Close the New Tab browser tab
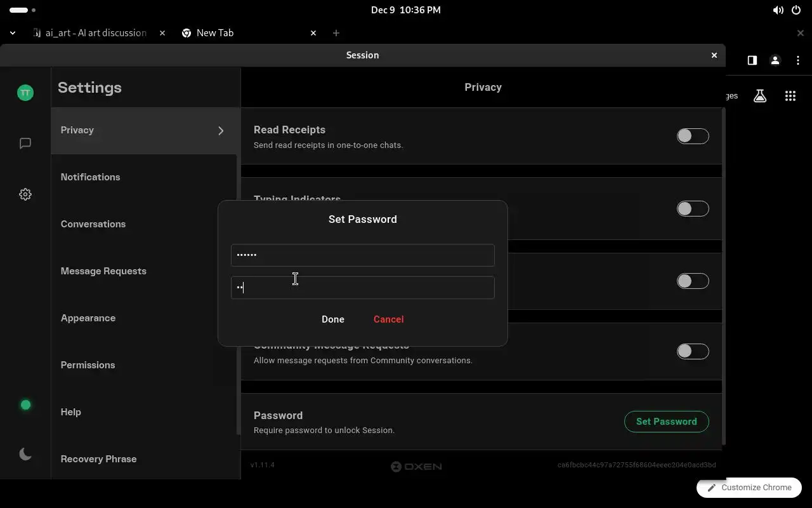The image size is (812, 508). click(x=313, y=33)
